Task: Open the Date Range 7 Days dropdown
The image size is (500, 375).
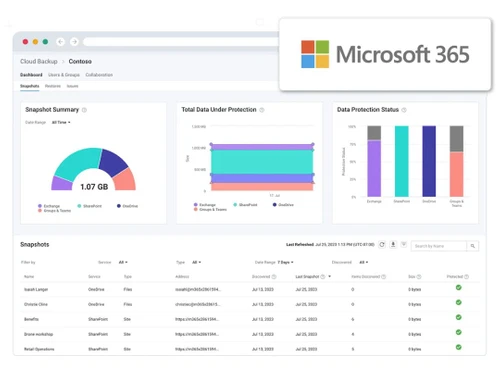Action: [x=286, y=263]
